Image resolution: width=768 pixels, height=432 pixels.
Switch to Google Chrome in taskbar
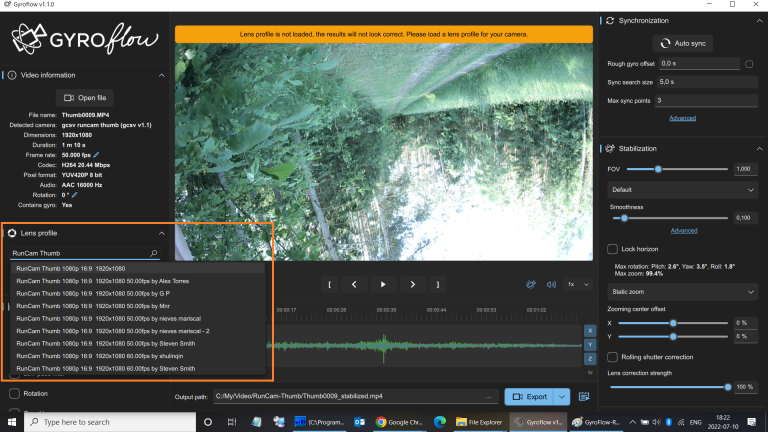(399, 422)
